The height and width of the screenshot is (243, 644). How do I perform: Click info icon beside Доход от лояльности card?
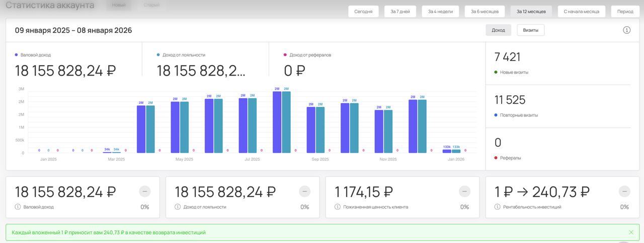coord(178,207)
